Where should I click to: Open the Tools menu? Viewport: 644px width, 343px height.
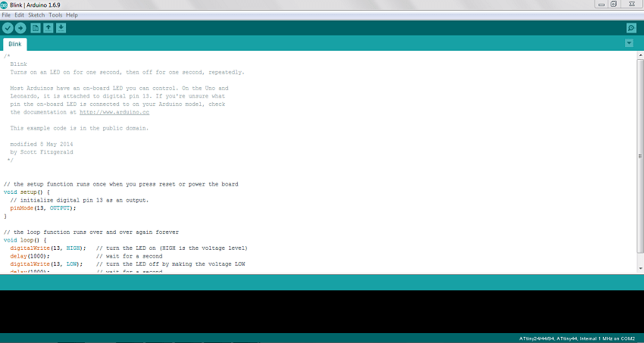tap(55, 15)
